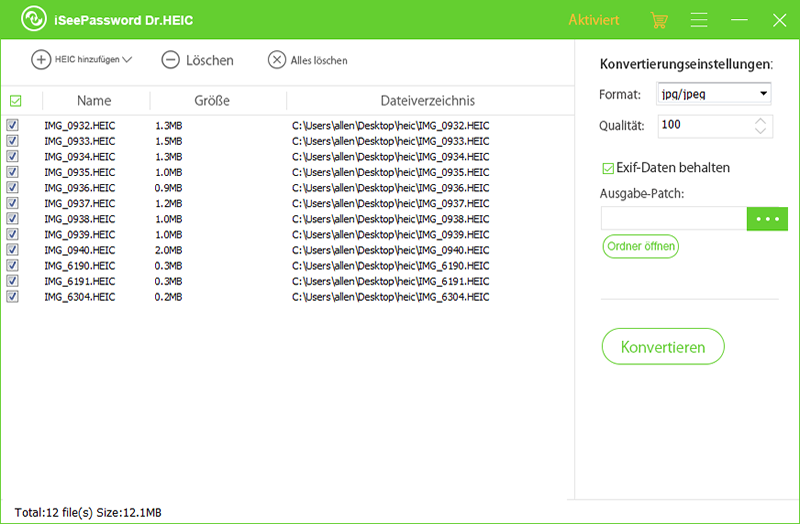
Task: Open the Format jpg/jpeg combo box
Action: (x=714, y=94)
